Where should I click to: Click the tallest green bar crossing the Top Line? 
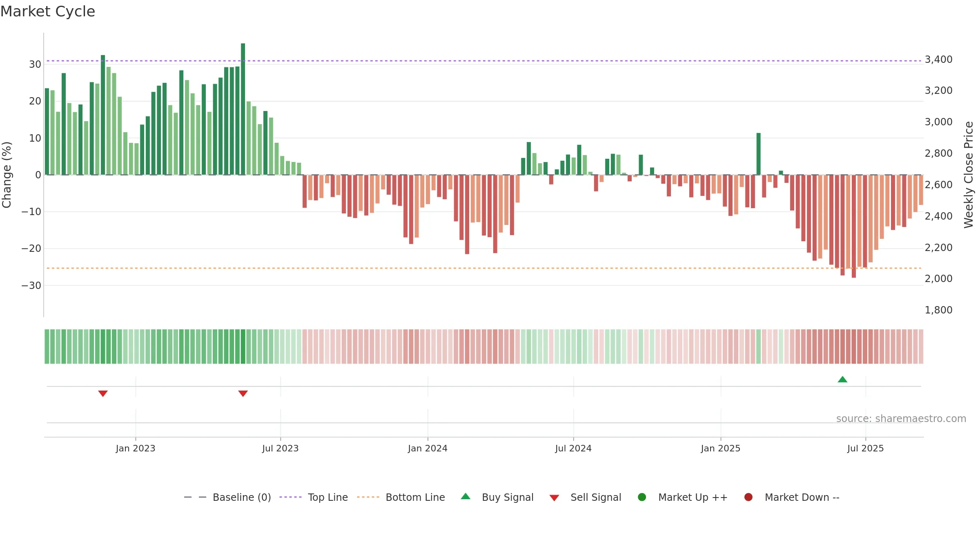[243, 109]
